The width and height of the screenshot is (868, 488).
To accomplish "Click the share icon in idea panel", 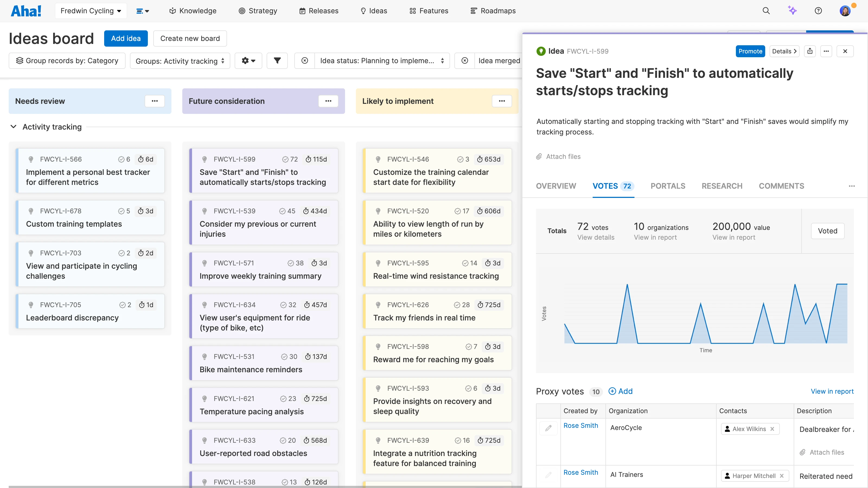I will tap(810, 51).
